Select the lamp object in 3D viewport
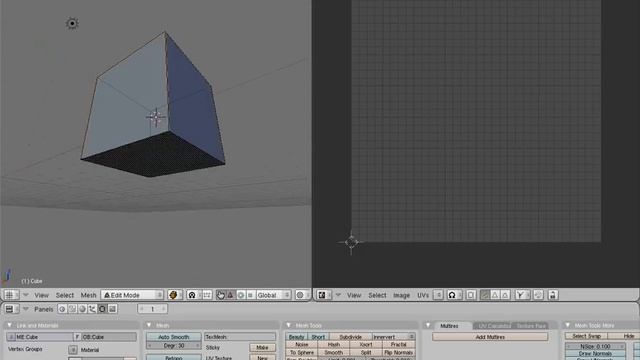Viewport: 640px width, 360px height. click(x=72, y=24)
